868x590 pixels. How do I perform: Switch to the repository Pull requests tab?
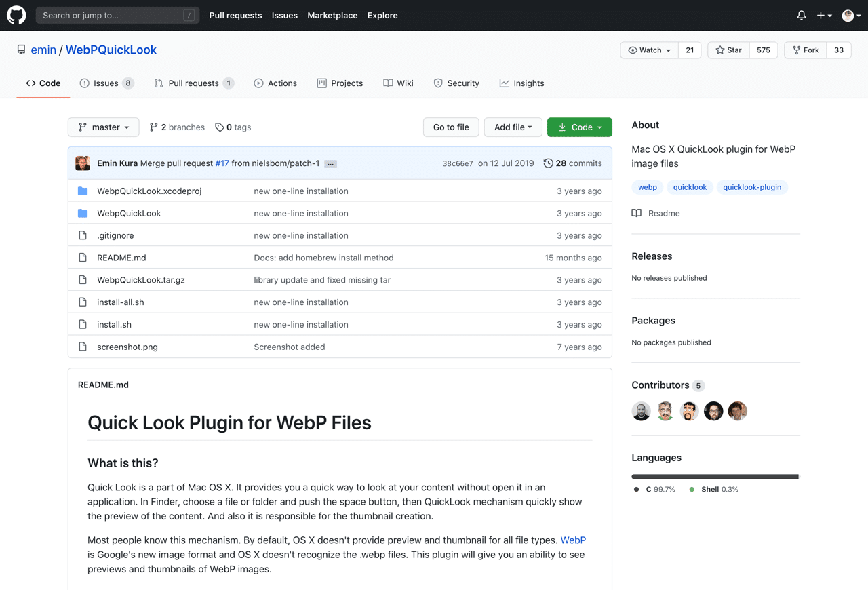click(194, 83)
